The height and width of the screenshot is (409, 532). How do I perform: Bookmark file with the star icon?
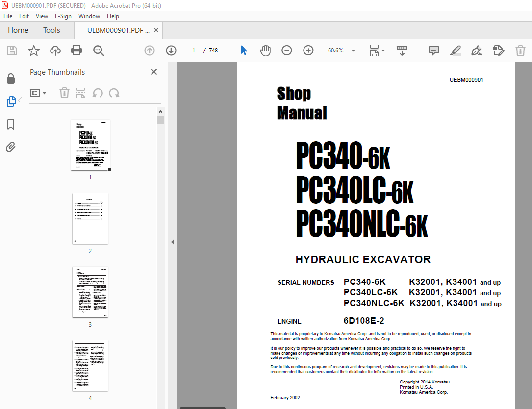(34, 51)
